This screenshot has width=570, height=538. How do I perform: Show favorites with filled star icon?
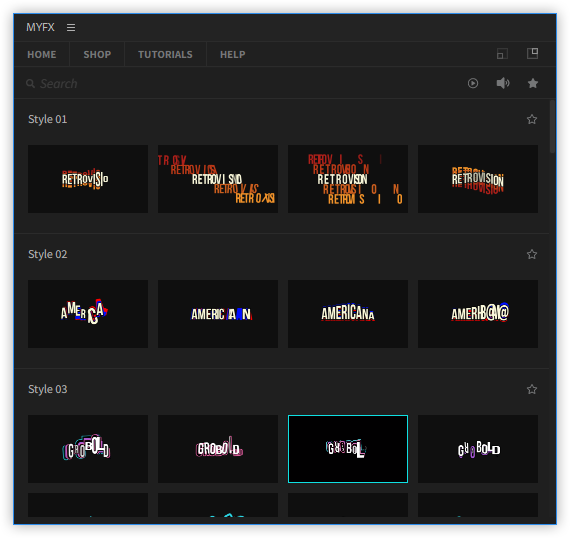pos(533,83)
